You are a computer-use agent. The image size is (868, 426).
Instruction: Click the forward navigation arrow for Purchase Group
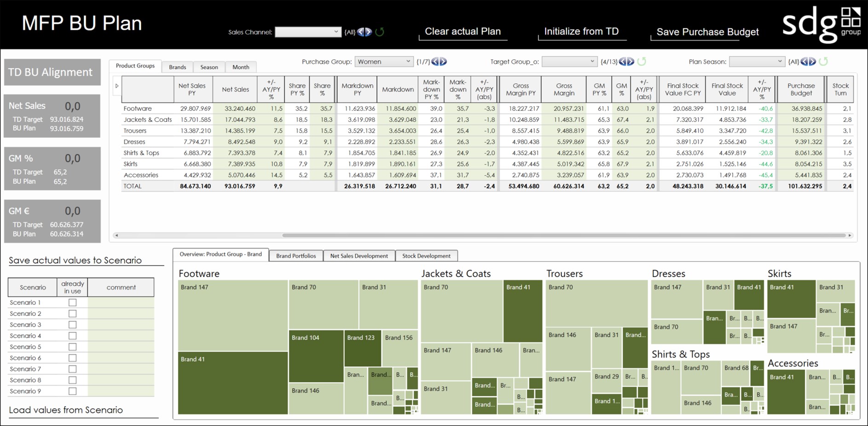point(443,61)
